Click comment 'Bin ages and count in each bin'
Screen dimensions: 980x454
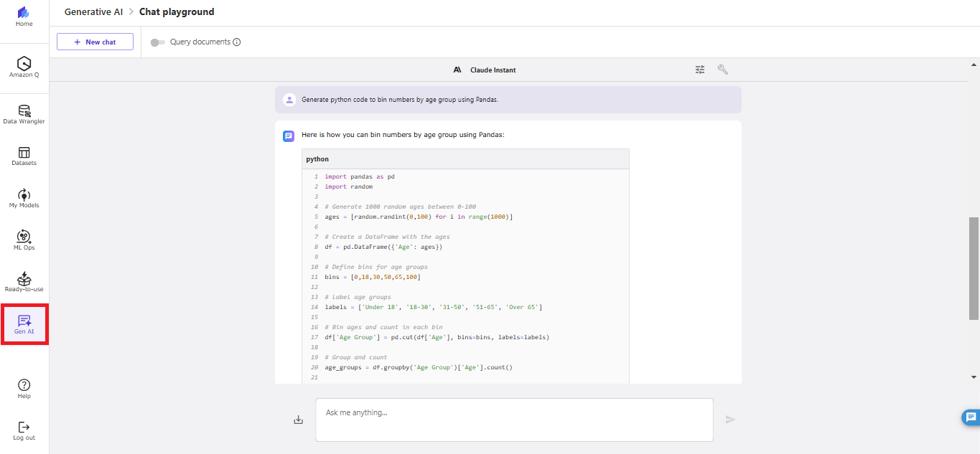[x=383, y=327]
